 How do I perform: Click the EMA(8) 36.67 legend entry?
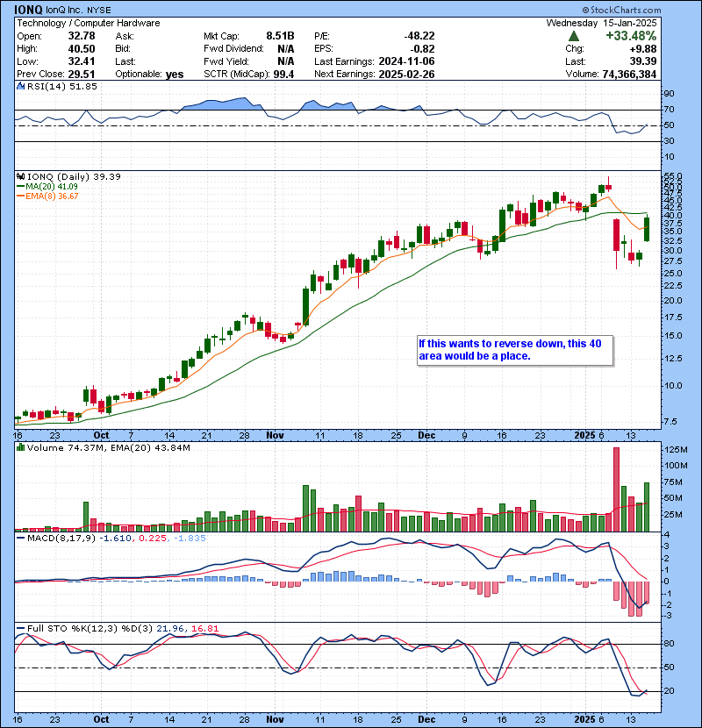pos(47,196)
